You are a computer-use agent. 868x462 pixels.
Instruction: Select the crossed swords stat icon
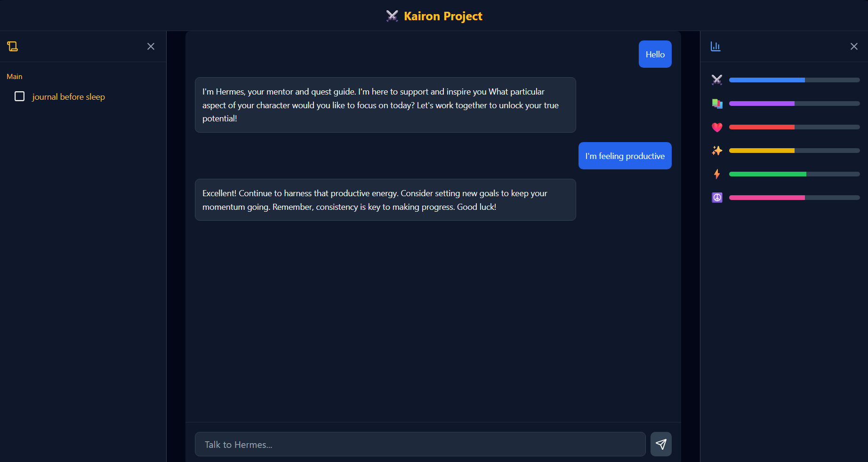coord(717,80)
